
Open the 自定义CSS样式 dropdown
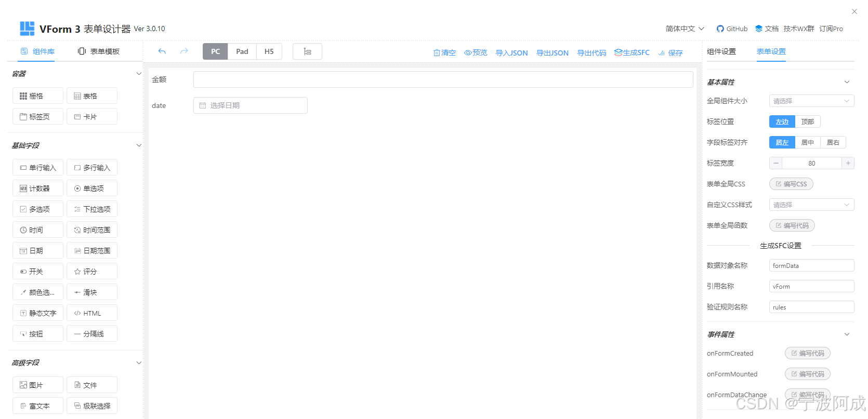[x=811, y=205]
